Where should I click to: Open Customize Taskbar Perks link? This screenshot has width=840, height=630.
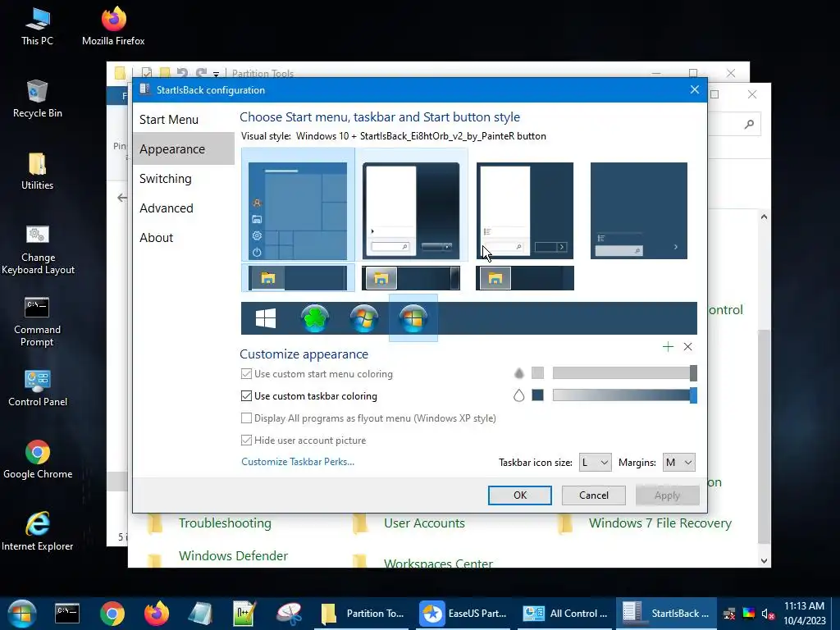[297, 462]
